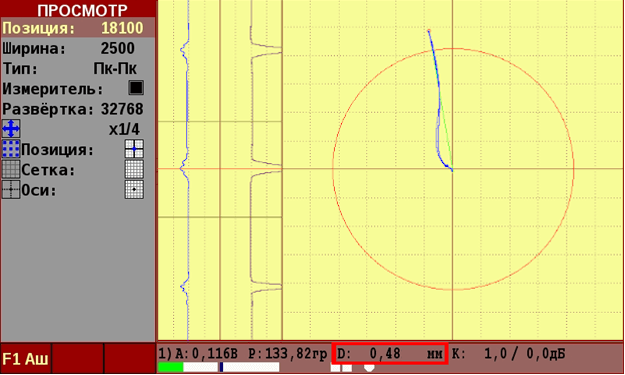Toggle the Сетка grid style box

(x=134, y=169)
